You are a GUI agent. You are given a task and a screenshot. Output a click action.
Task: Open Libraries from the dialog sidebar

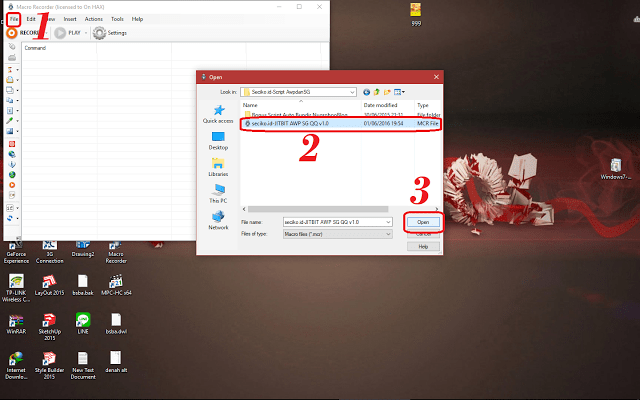(218, 166)
